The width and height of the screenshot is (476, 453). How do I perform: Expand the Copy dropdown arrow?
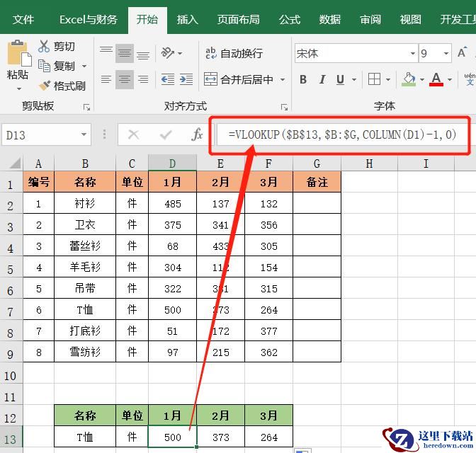(84, 66)
